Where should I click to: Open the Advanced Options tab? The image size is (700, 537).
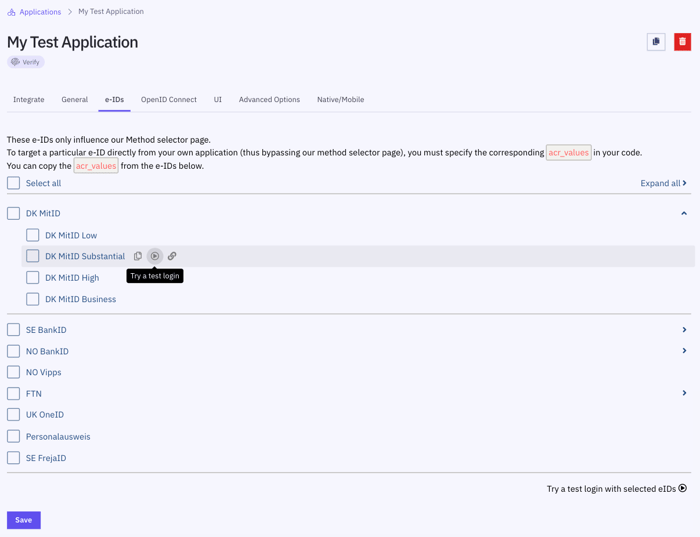coord(269,100)
